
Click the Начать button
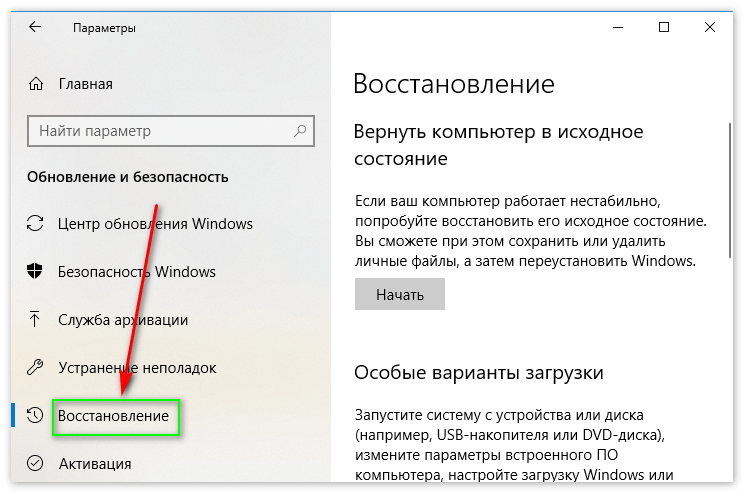coord(400,294)
